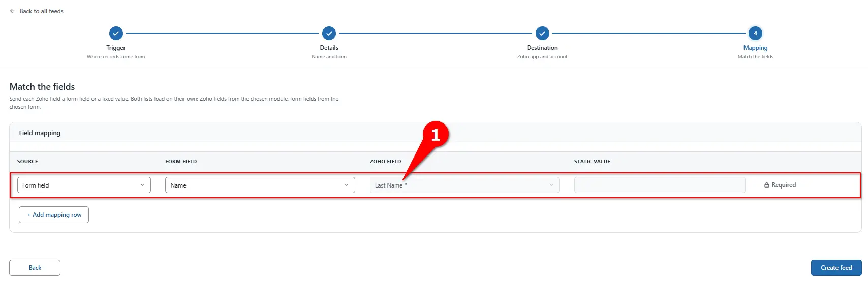Open the Back to all feeds link

pos(41,11)
